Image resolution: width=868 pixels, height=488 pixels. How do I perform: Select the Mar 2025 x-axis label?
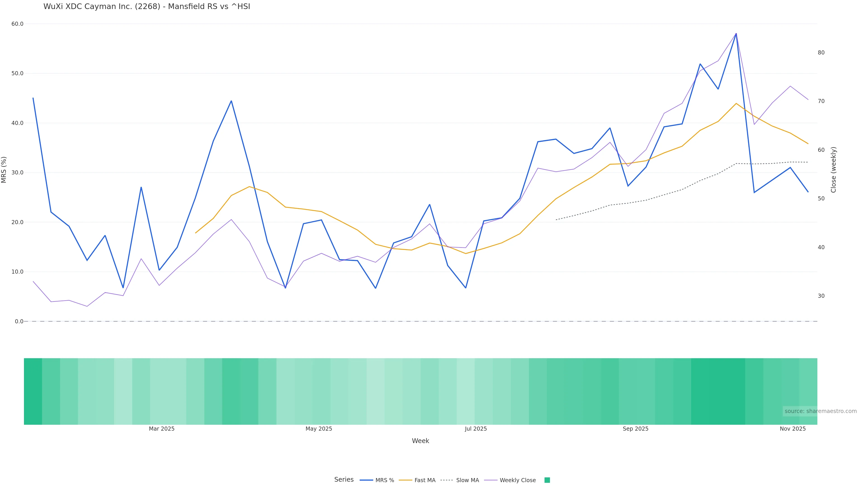[x=162, y=429]
